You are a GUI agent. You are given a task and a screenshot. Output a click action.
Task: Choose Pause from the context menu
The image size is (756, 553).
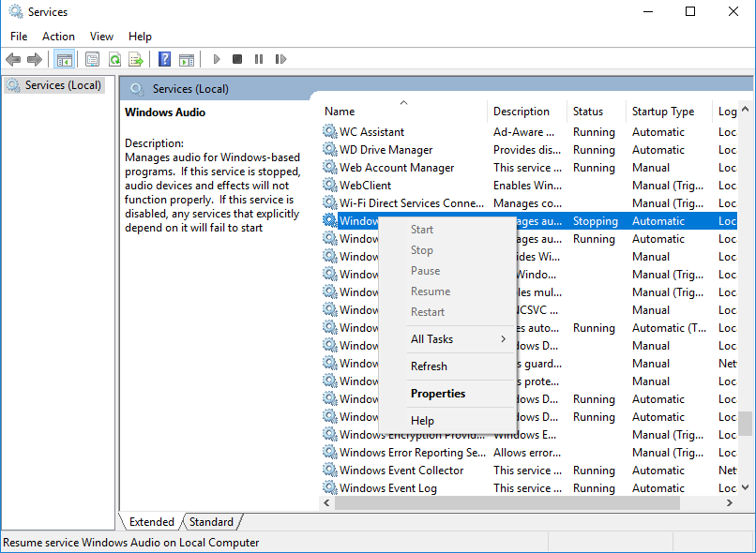click(447, 271)
